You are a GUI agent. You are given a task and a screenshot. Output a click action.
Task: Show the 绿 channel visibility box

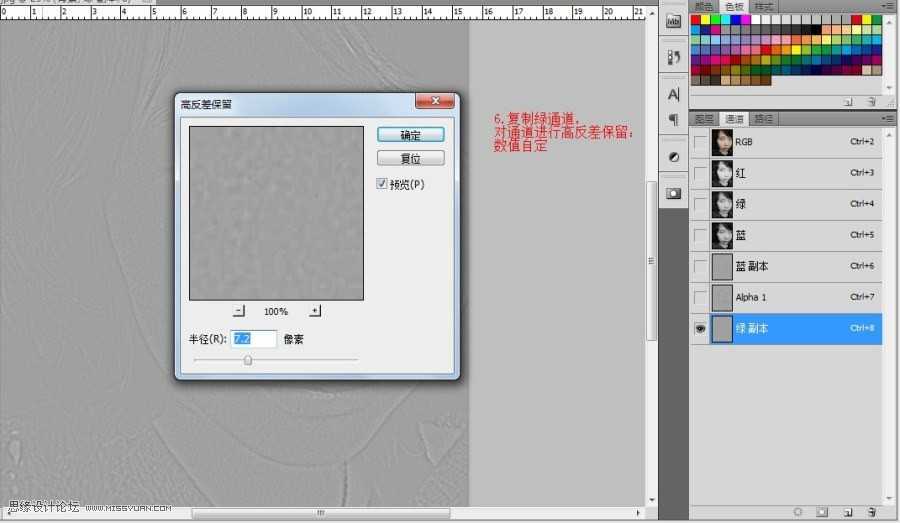[700, 204]
